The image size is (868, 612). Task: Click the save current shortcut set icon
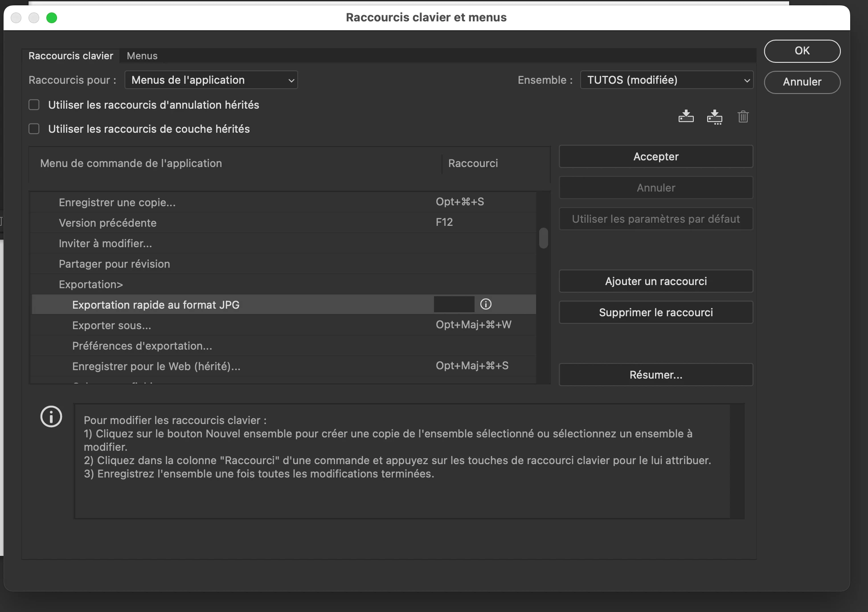click(x=686, y=116)
